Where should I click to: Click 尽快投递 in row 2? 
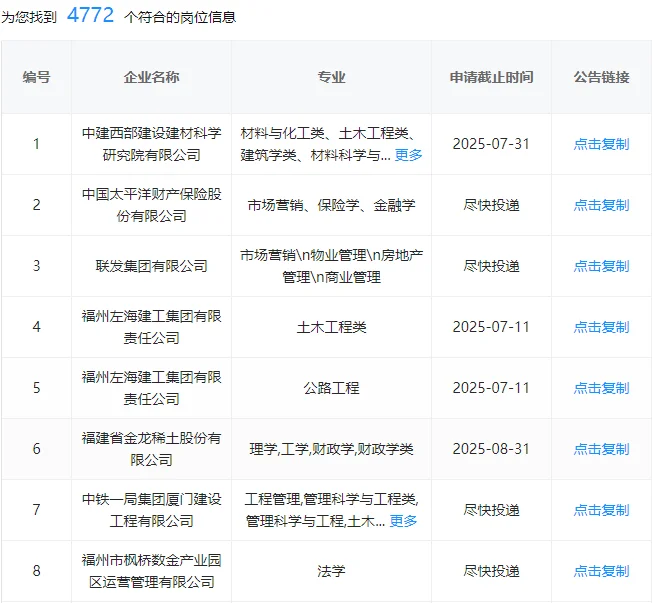(x=491, y=205)
